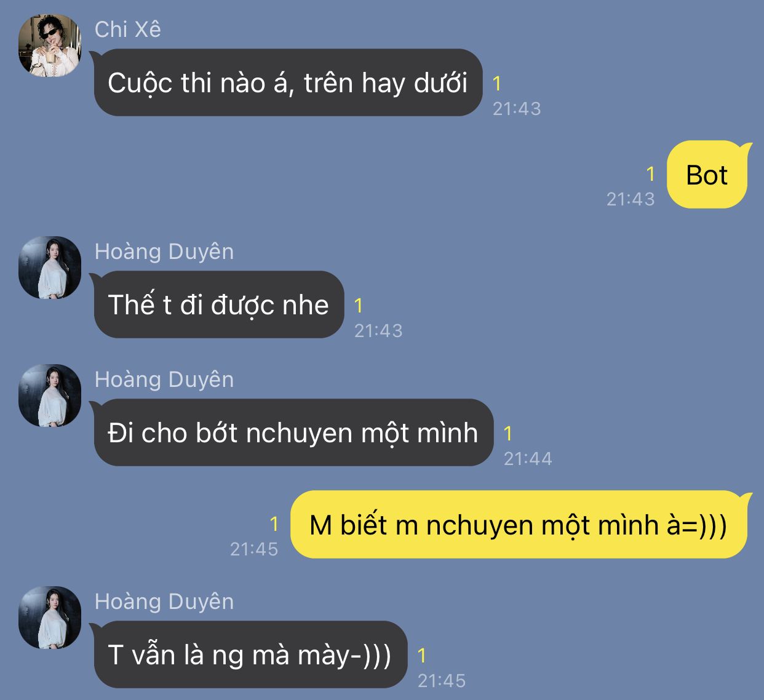The height and width of the screenshot is (700, 764).
Task: Tap the 21:44 timestamp
Action: 528,458
